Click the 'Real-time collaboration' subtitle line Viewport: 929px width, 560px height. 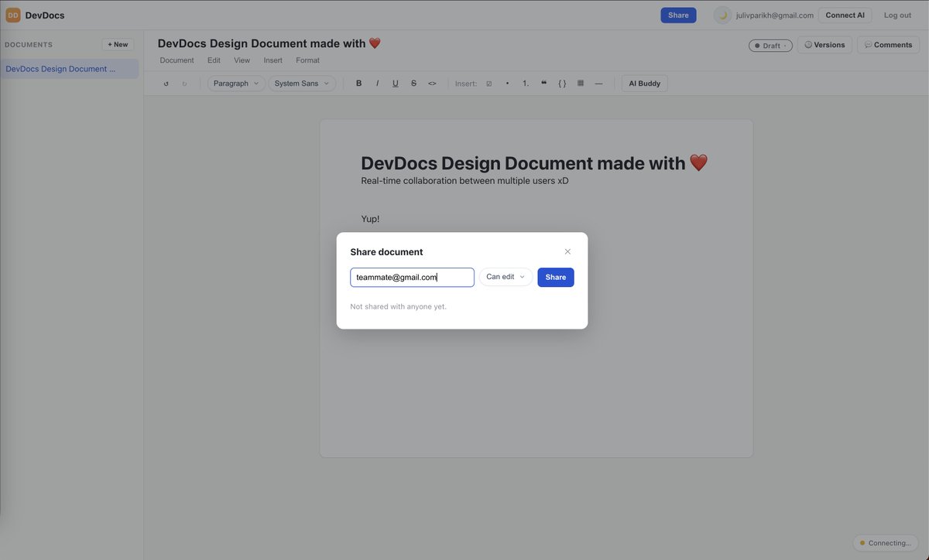tap(464, 181)
